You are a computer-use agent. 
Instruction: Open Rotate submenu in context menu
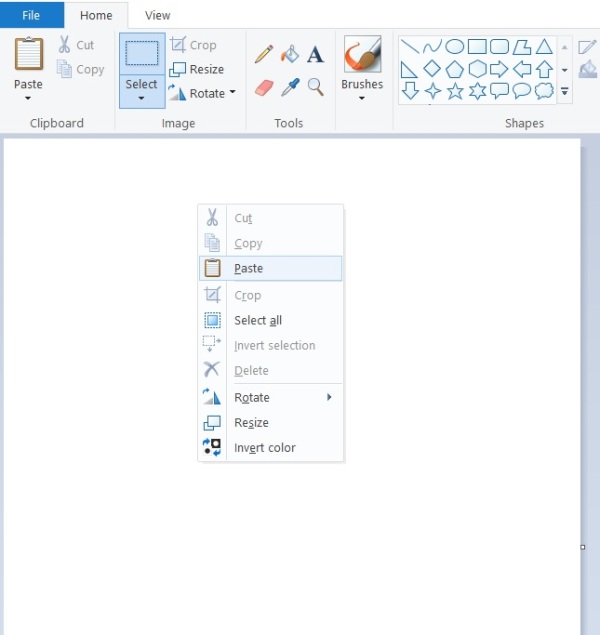point(270,397)
